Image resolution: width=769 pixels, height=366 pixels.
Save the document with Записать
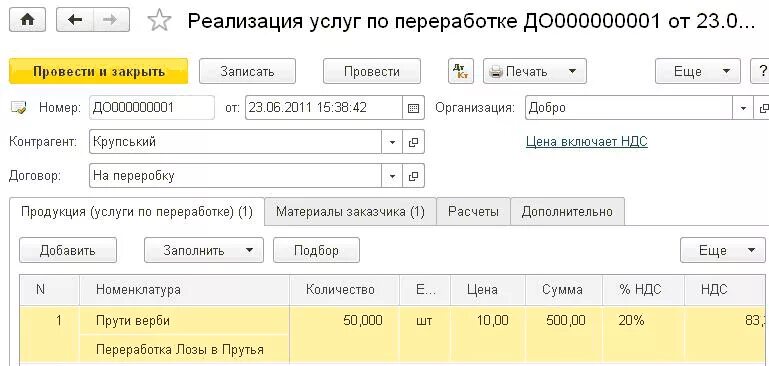(x=247, y=72)
